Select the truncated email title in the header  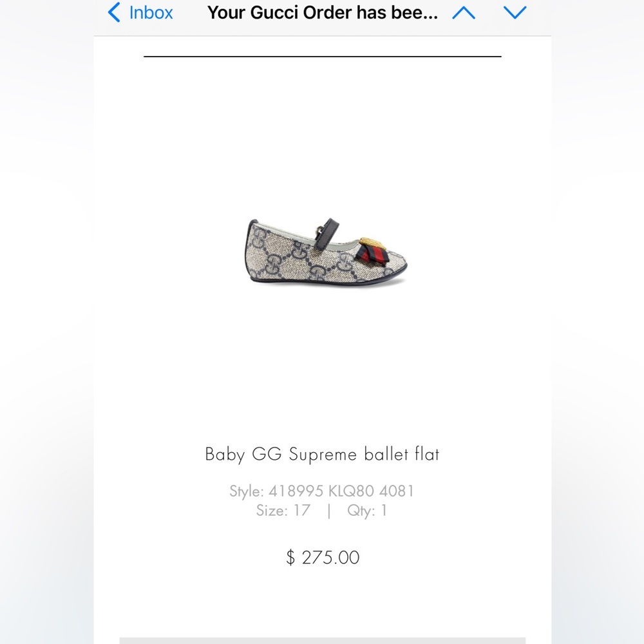tap(323, 13)
